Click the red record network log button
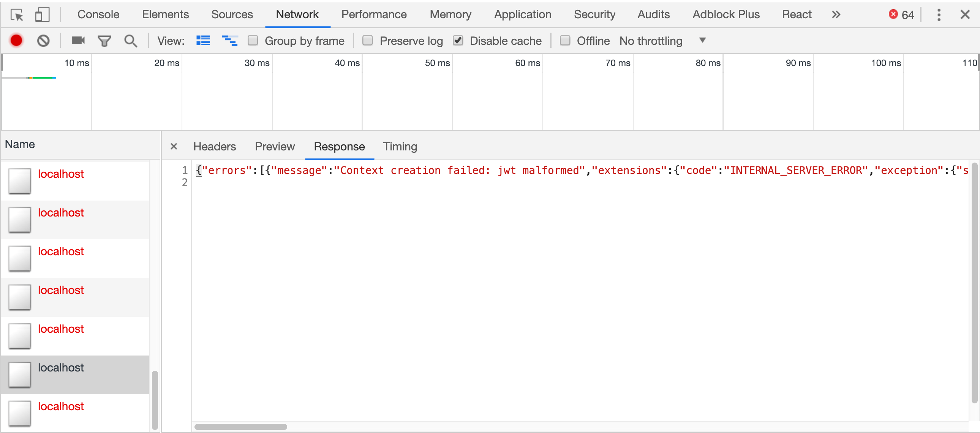 coord(16,41)
